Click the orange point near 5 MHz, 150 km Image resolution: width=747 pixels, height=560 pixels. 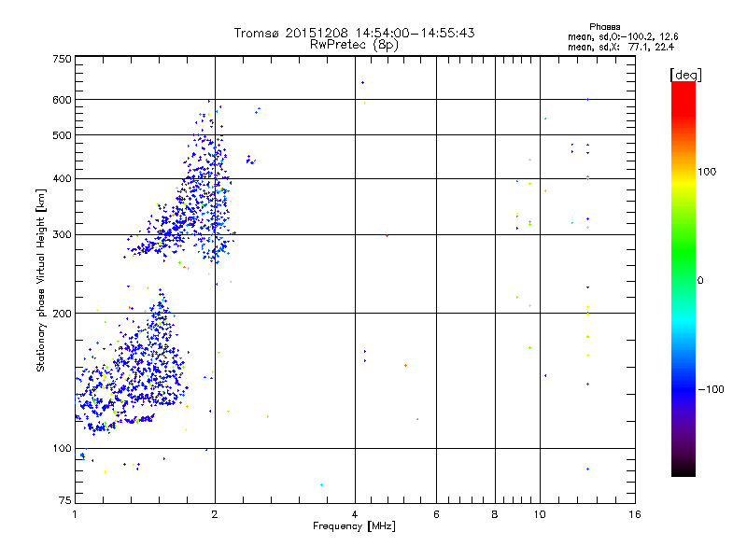(x=405, y=365)
